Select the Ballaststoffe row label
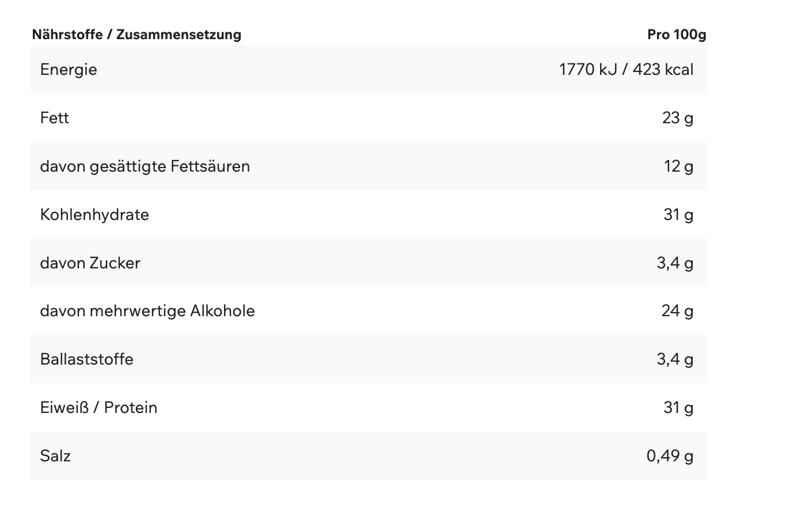Image resolution: width=812 pixels, height=508 pixels. point(87,359)
